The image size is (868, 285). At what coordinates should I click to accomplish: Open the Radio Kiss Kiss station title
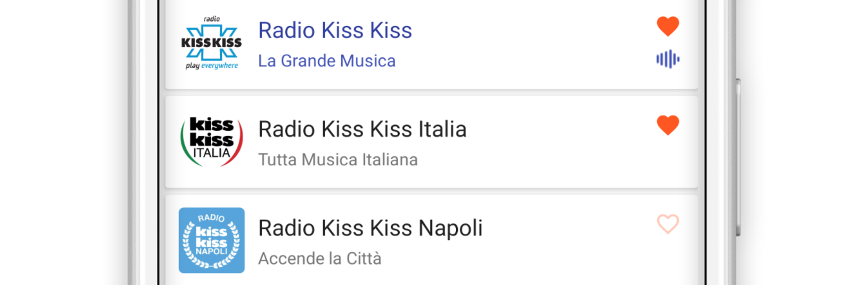pyautogui.click(x=335, y=31)
